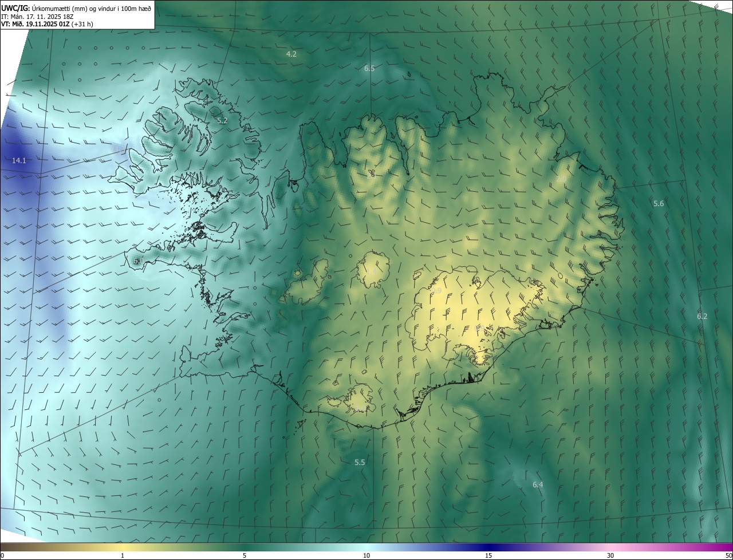Click the '50' tick label on the color scale
This screenshot has height=560, width=733.
pyautogui.click(x=728, y=555)
